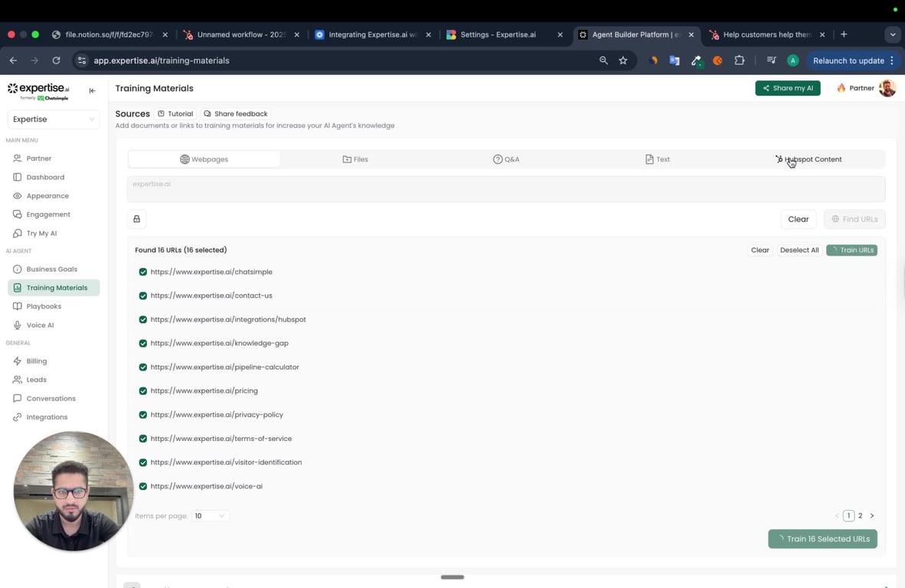Open the Appearance settings
This screenshot has width=905, height=588.
tap(47, 195)
